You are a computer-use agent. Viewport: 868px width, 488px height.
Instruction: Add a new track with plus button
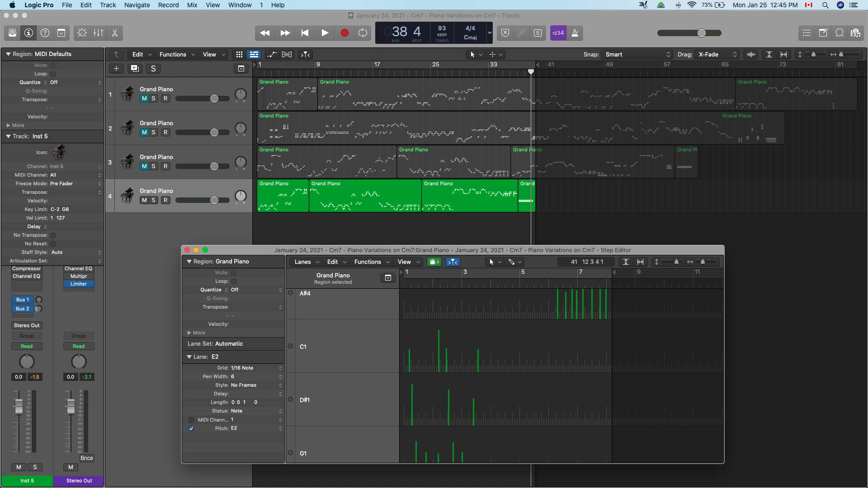point(116,69)
